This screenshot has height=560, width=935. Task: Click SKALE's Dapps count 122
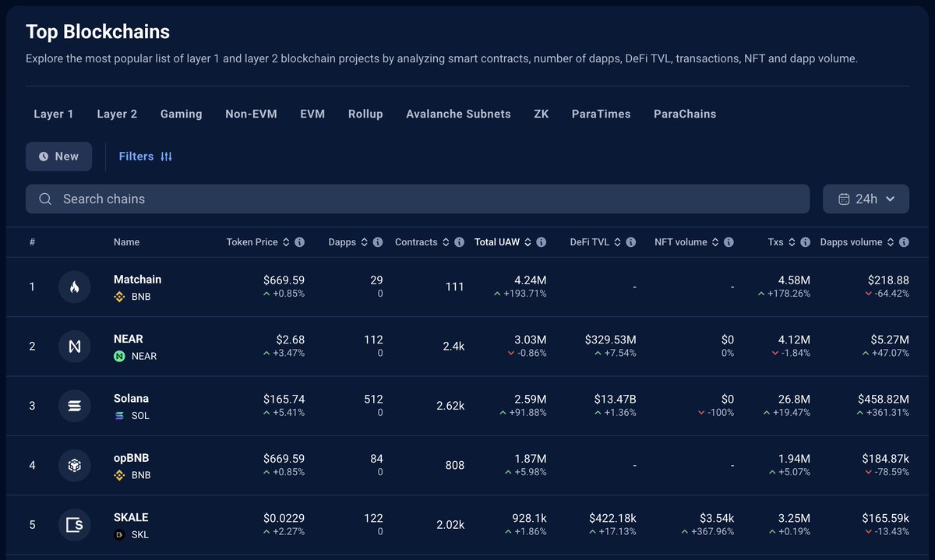[373, 518]
